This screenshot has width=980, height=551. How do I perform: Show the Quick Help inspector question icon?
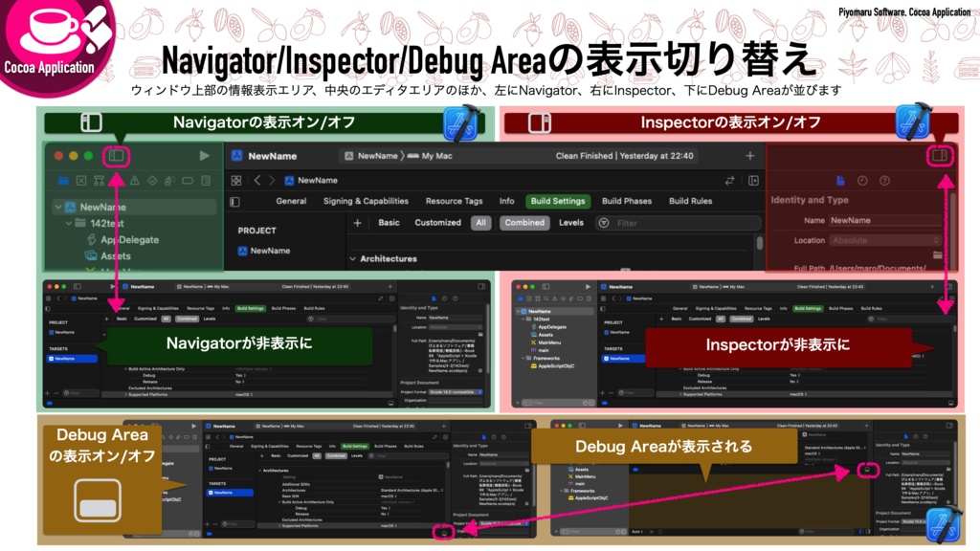pyautogui.click(x=884, y=181)
